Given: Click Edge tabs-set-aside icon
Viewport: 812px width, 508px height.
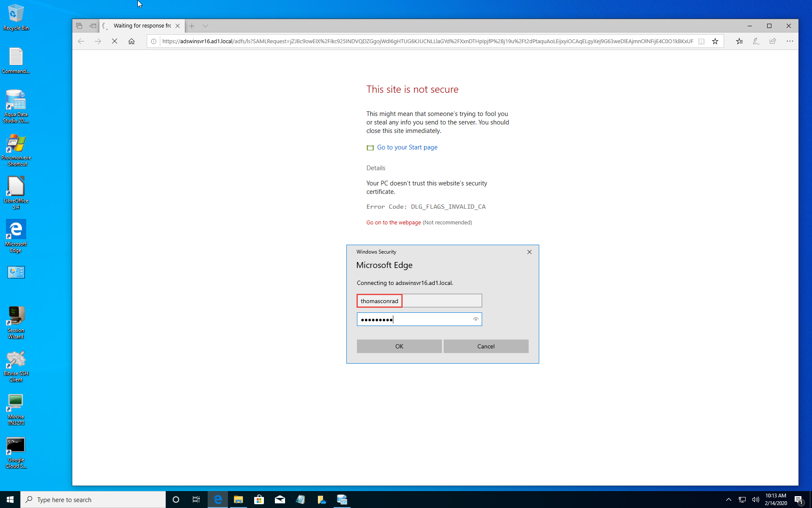Looking at the screenshot, I should [x=79, y=26].
